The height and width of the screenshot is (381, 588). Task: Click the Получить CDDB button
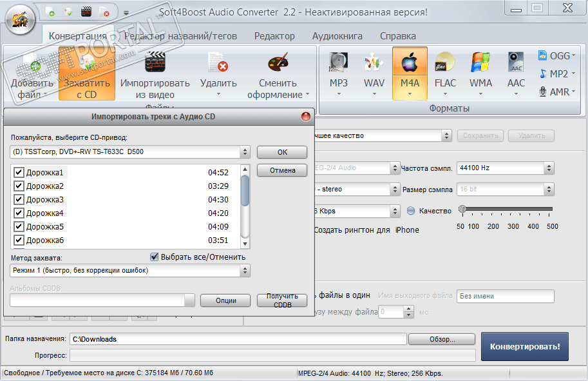point(282,300)
